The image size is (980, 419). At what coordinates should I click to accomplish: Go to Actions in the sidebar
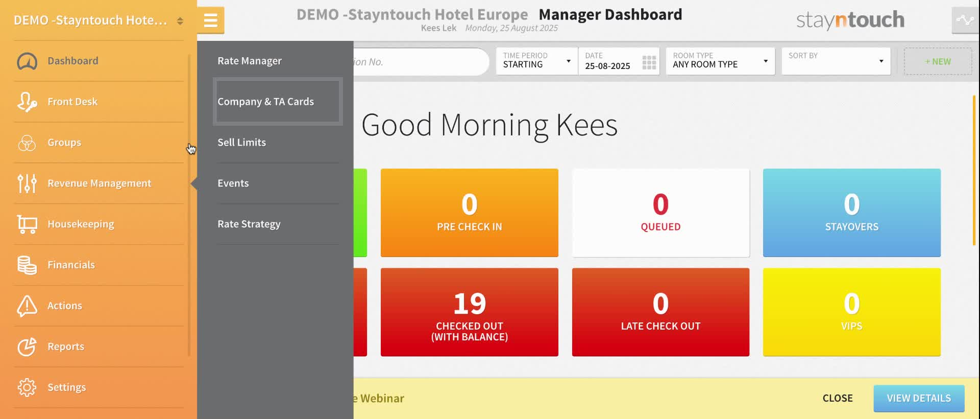99,306
